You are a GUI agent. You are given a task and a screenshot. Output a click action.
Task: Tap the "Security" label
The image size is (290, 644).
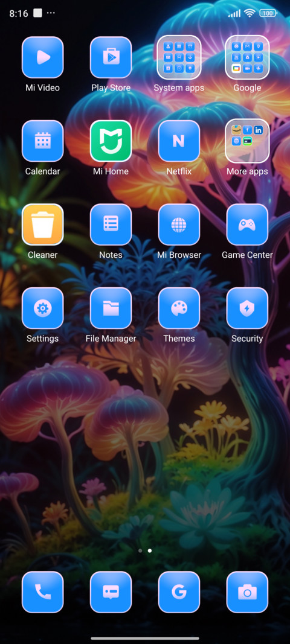(x=247, y=339)
